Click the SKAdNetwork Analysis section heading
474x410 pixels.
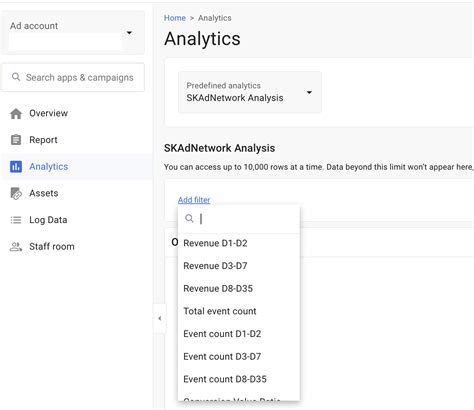click(x=219, y=148)
